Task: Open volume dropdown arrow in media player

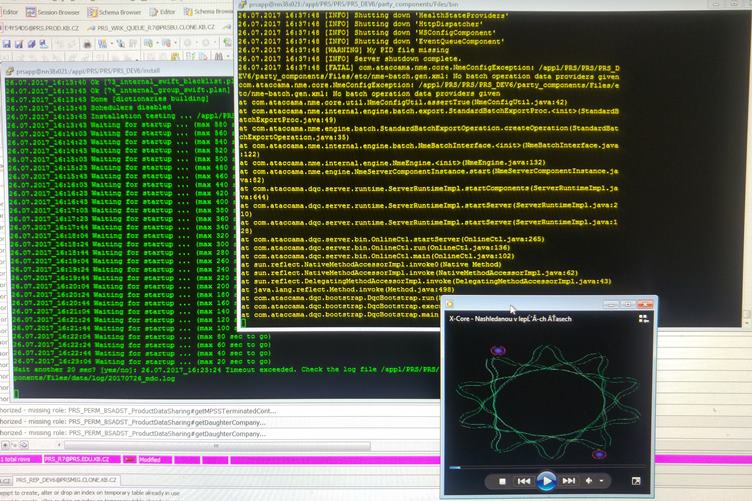Action: (x=602, y=481)
